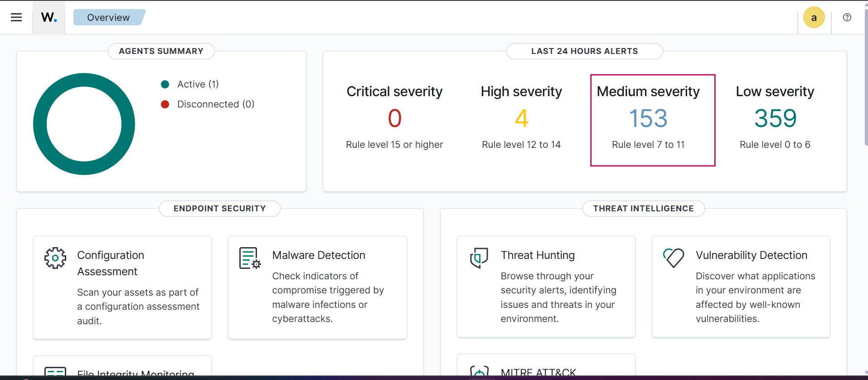This screenshot has height=380, width=868.
Task: Click the Critical severity count 0
Action: 394,118
